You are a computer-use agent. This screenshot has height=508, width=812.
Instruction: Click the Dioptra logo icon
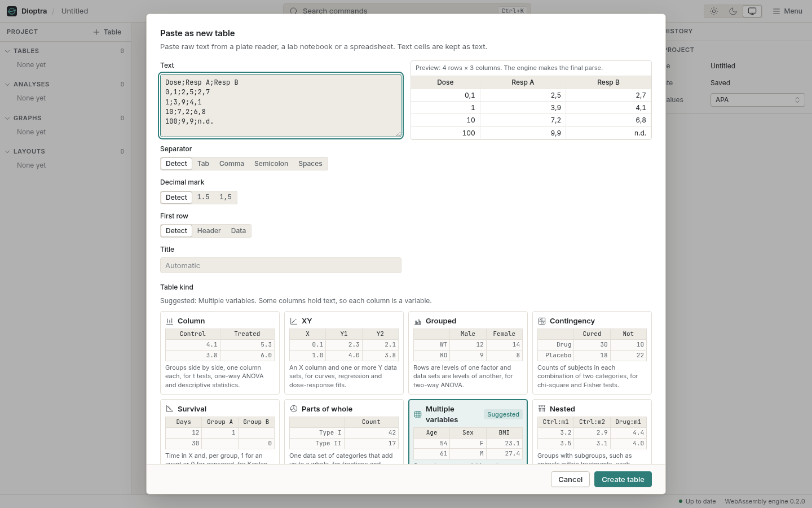[x=12, y=11]
